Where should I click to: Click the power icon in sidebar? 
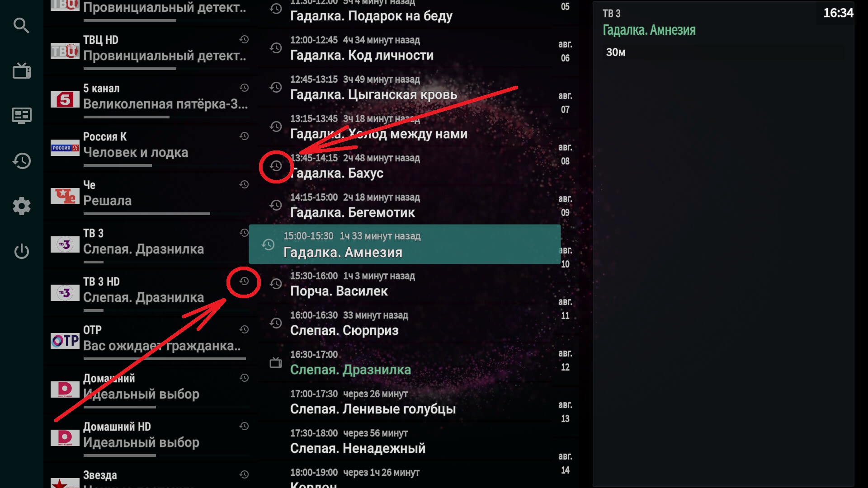[21, 251]
